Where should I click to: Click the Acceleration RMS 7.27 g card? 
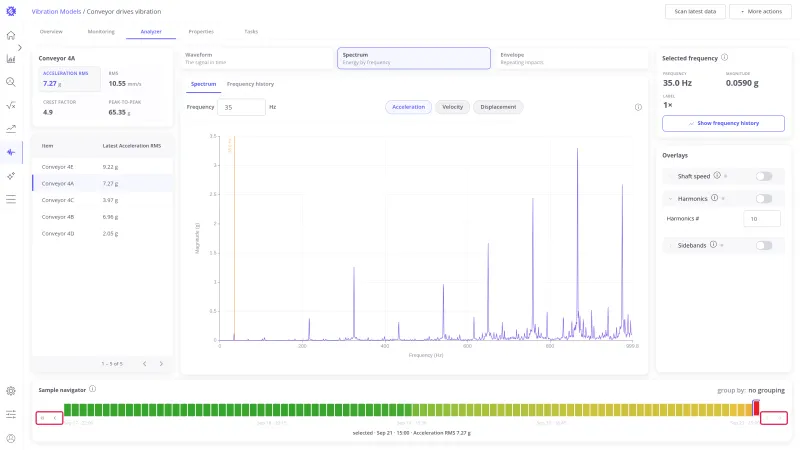[69, 79]
